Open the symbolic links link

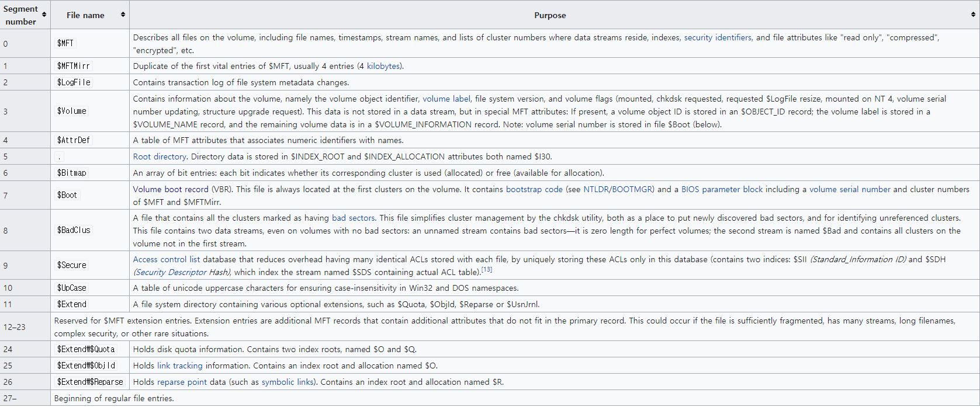point(288,382)
